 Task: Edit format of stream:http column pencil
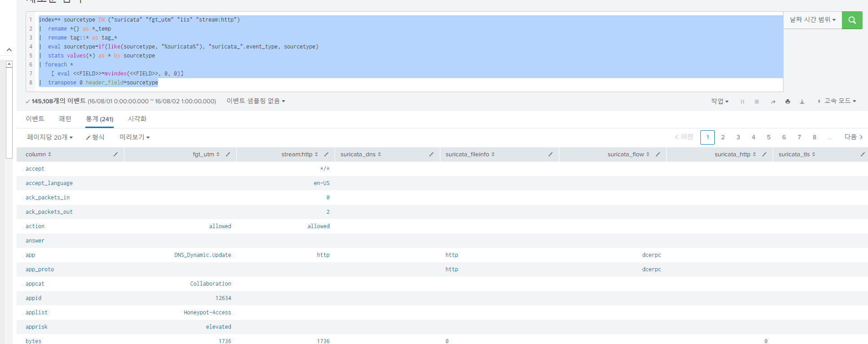pos(326,154)
